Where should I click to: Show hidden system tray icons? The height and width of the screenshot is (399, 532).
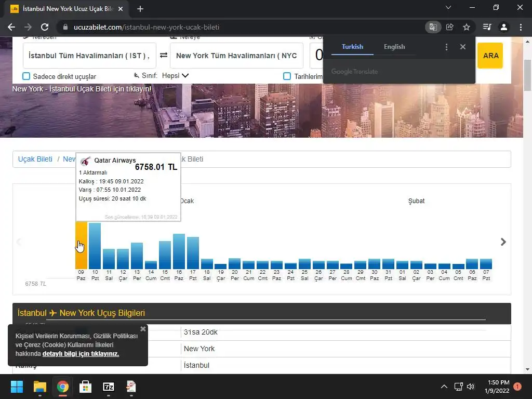[x=444, y=387]
